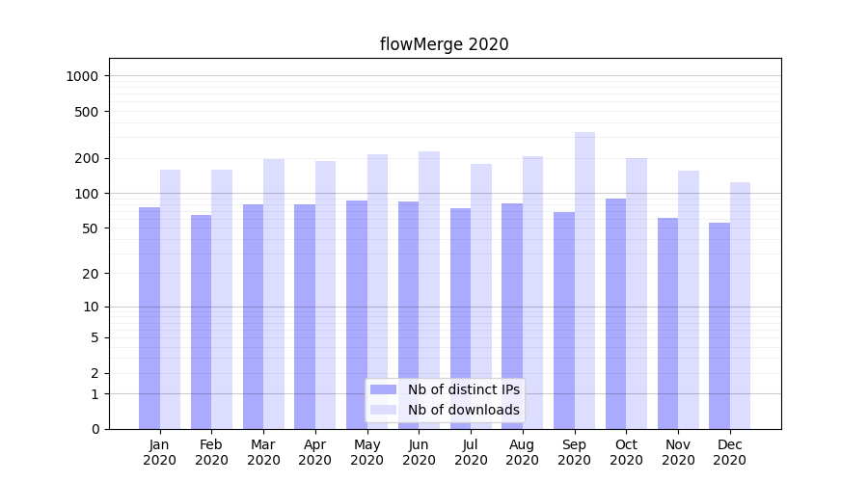The width and height of the screenshot is (868, 482).
Task: Click the "flowMerge 2020" chart title
Action: pos(444,44)
